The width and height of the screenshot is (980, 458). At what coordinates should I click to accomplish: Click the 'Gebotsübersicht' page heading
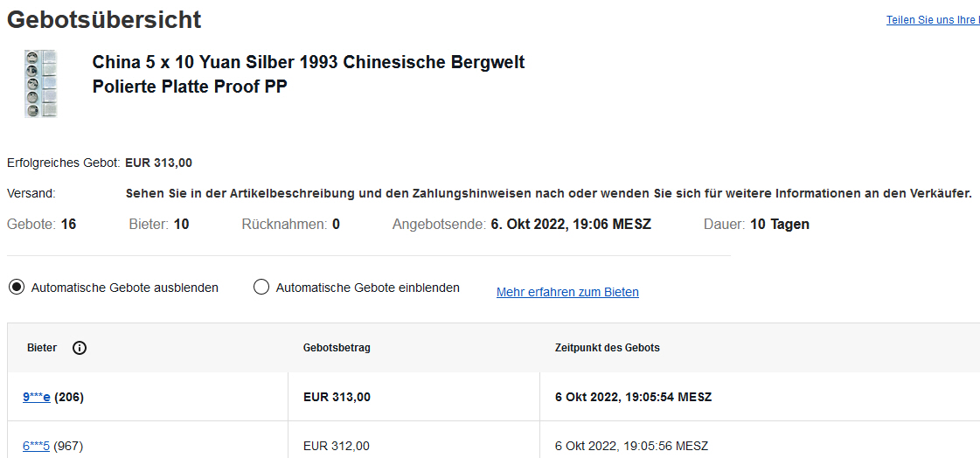(104, 19)
